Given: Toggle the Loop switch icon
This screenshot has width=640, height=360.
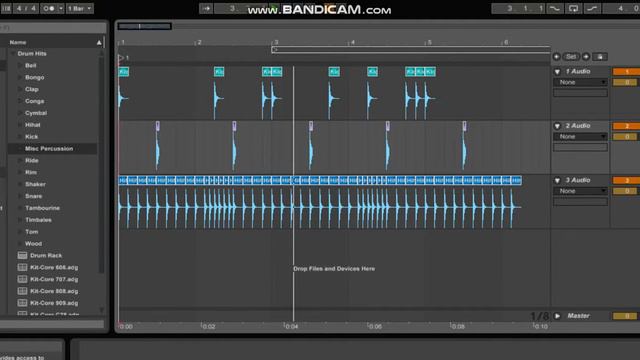Looking at the screenshot, I should click(573, 8).
